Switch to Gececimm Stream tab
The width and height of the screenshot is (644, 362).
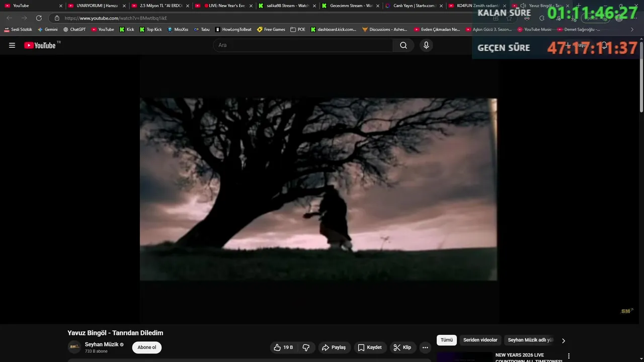pos(350,6)
